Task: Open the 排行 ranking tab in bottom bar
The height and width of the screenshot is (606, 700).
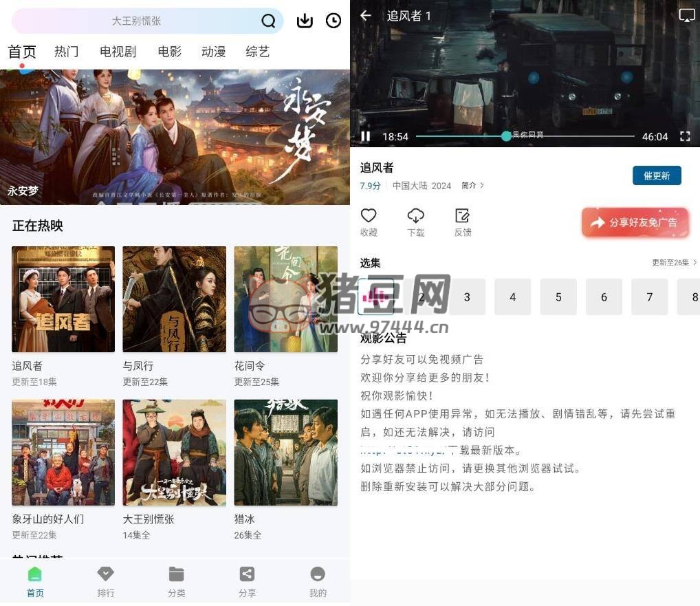Action: pos(106,581)
